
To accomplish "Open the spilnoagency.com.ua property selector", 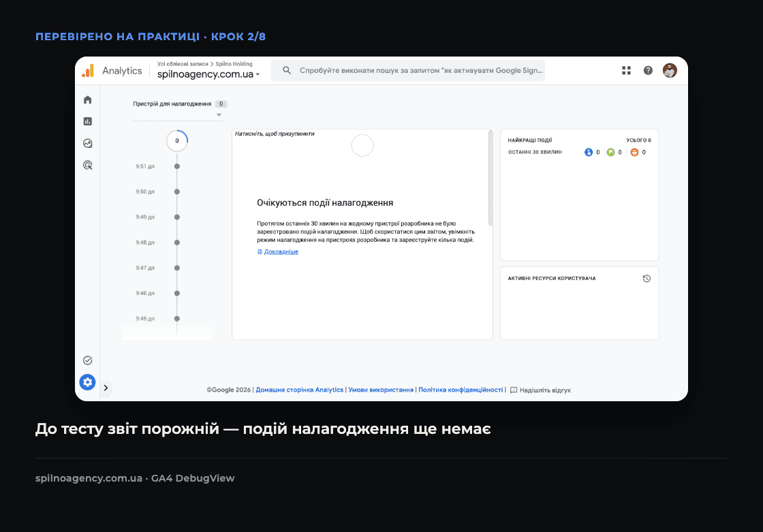I will [x=208, y=74].
